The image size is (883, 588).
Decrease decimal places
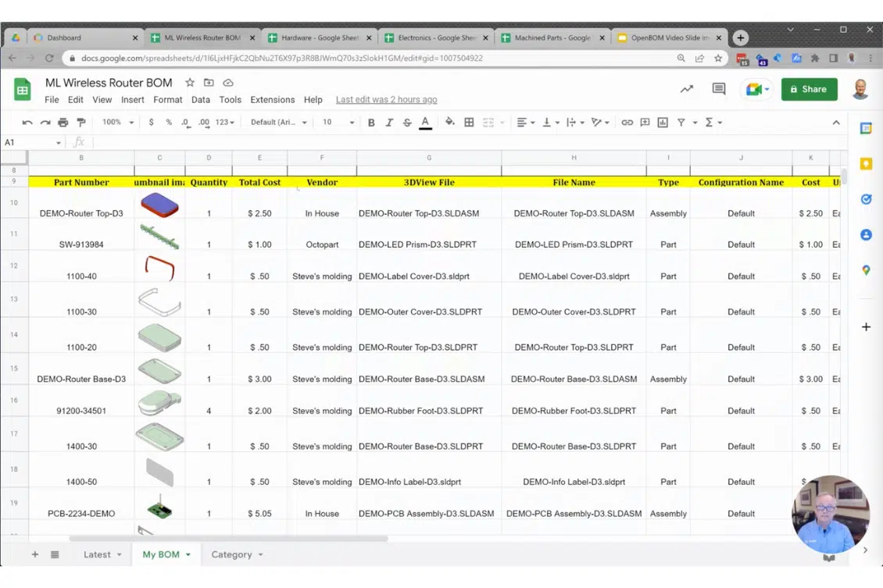coord(185,123)
